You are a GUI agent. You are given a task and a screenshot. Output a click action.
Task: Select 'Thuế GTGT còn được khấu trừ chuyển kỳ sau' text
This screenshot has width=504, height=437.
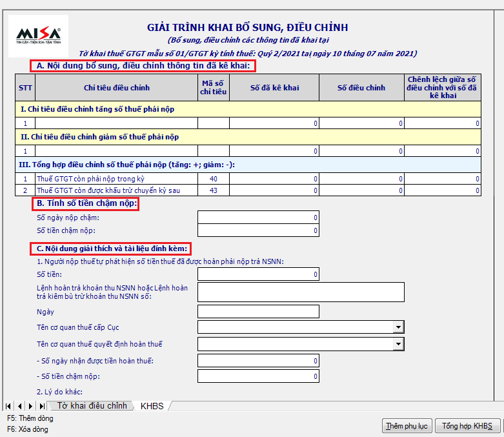[x=108, y=190]
